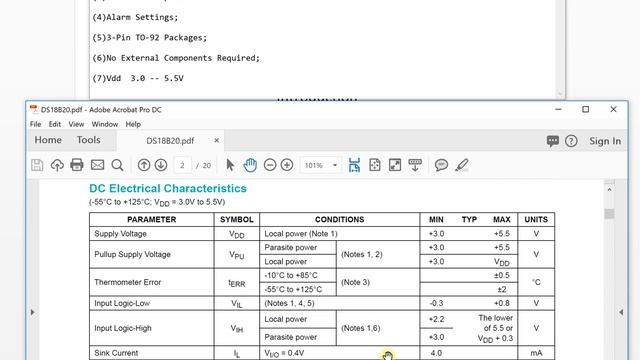Expand the left navigation pane arrow
The image size is (640, 360).
pyautogui.click(x=32, y=312)
